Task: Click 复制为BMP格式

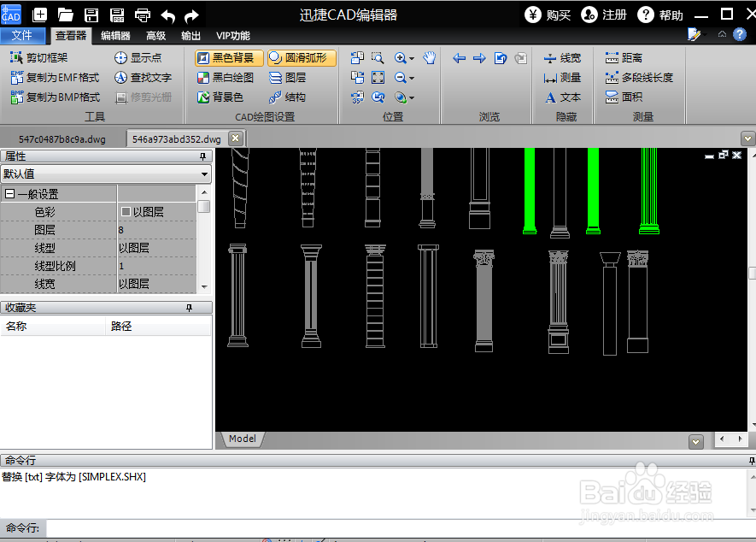Action: [x=55, y=97]
